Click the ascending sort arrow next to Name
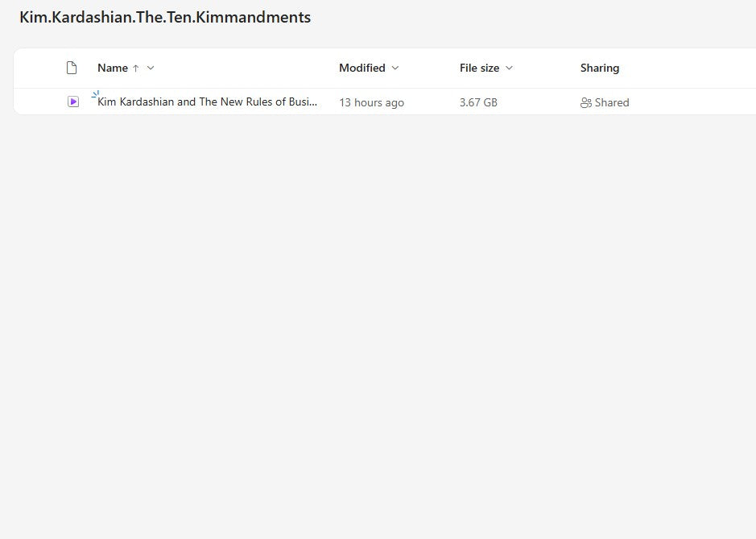The height and width of the screenshot is (539, 756). pos(137,68)
